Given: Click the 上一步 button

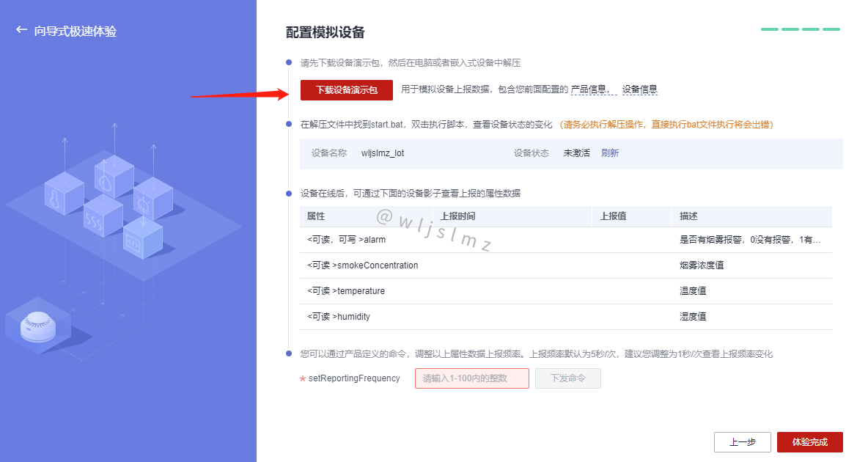Looking at the screenshot, I should 743,442.
